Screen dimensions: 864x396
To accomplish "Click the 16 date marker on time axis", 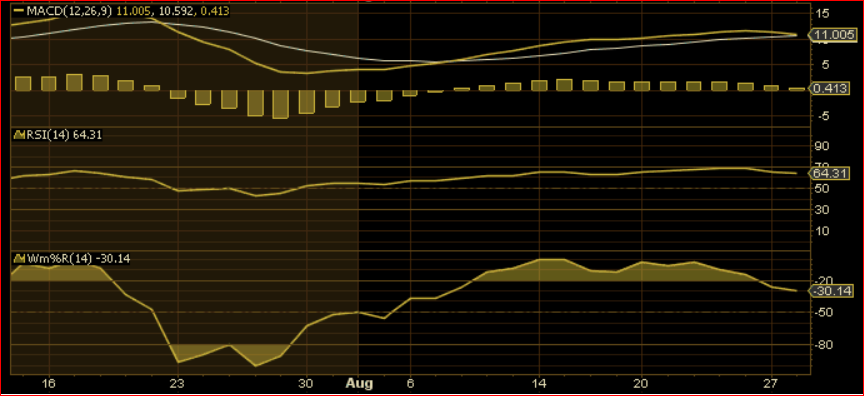I will tap(48, 383).
